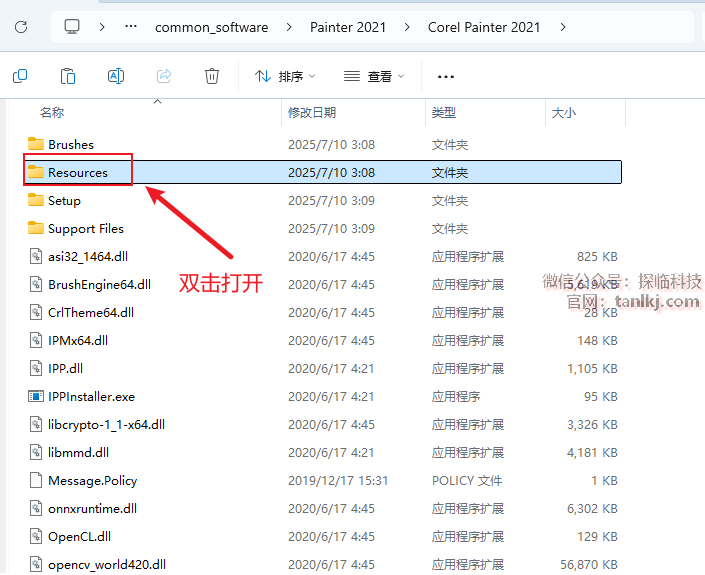Expand chevron after common_software
The width and height of the screenshot is (705, 575).
click(289, 27)
